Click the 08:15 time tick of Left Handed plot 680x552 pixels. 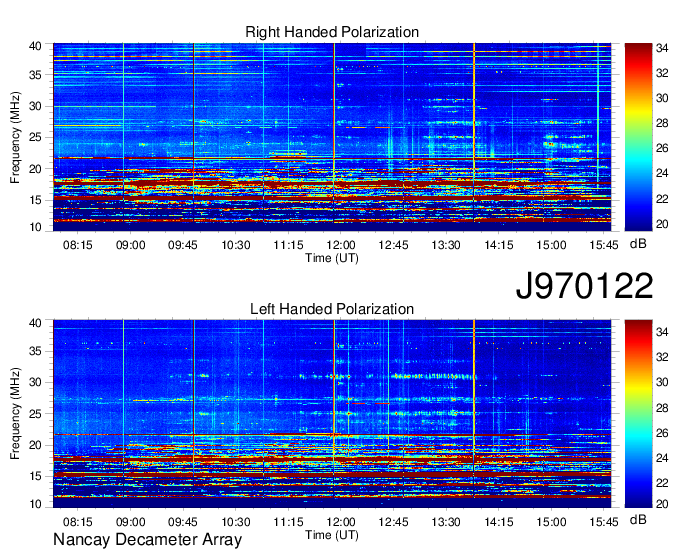(78, 522)
